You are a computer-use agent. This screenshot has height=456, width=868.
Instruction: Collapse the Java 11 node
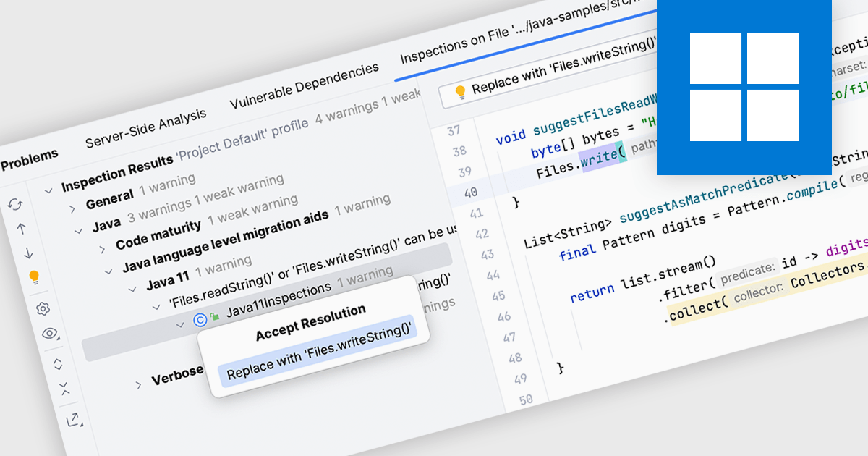[x=132, y=289]
